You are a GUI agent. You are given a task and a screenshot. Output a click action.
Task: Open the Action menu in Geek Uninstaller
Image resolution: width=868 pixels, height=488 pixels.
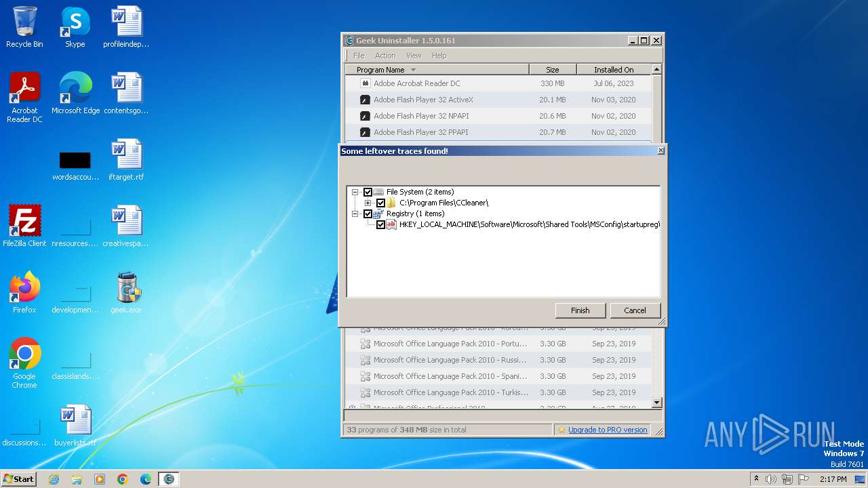385,56
